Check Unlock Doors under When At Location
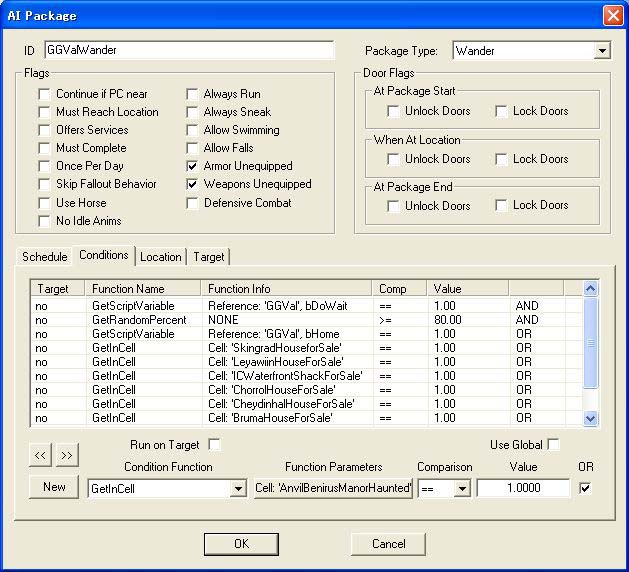Screen dimensions: 629x572 click(393, 159)
